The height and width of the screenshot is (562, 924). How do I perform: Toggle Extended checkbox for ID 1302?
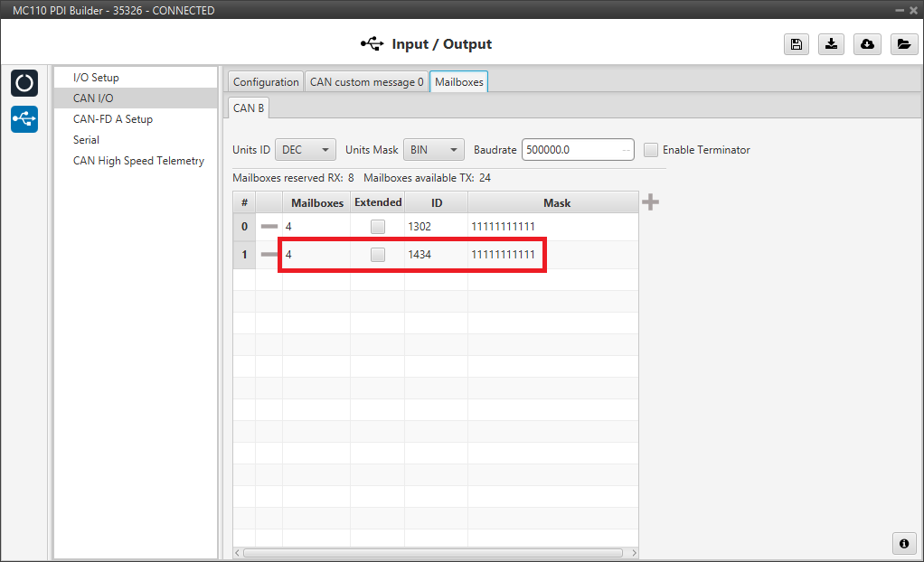[x=377, y=227]
